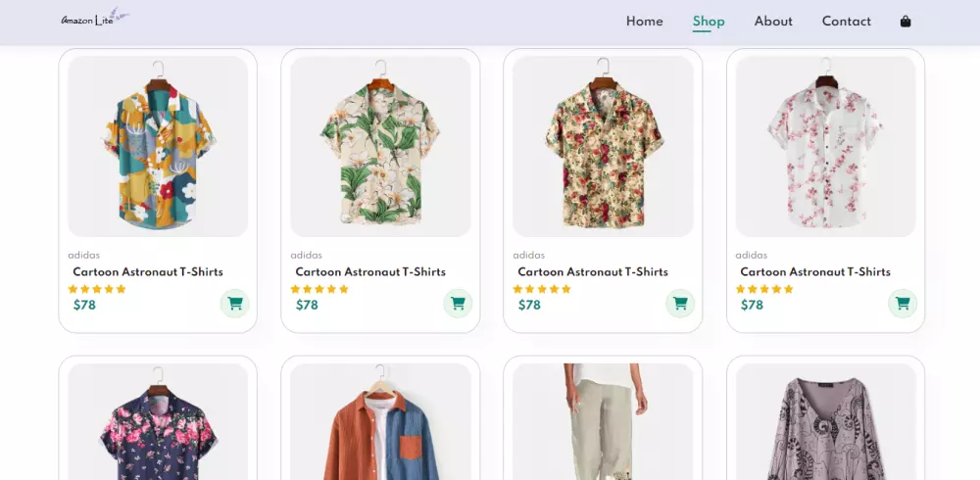980x480 pixels.
Task: Add the red floral shirt to cart
Action: pyautogui.click(x=679, y=304)
